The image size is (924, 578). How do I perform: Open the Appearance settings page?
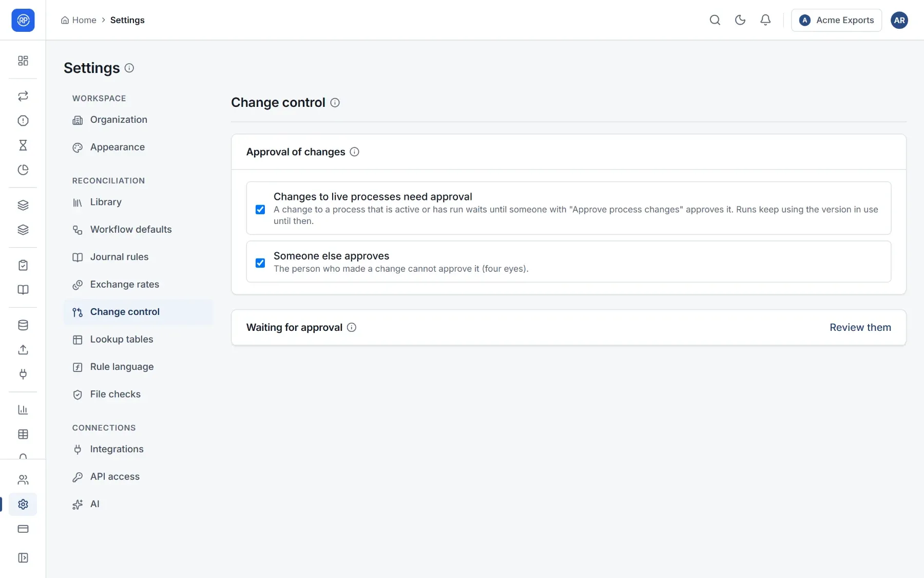coord(138,147)
